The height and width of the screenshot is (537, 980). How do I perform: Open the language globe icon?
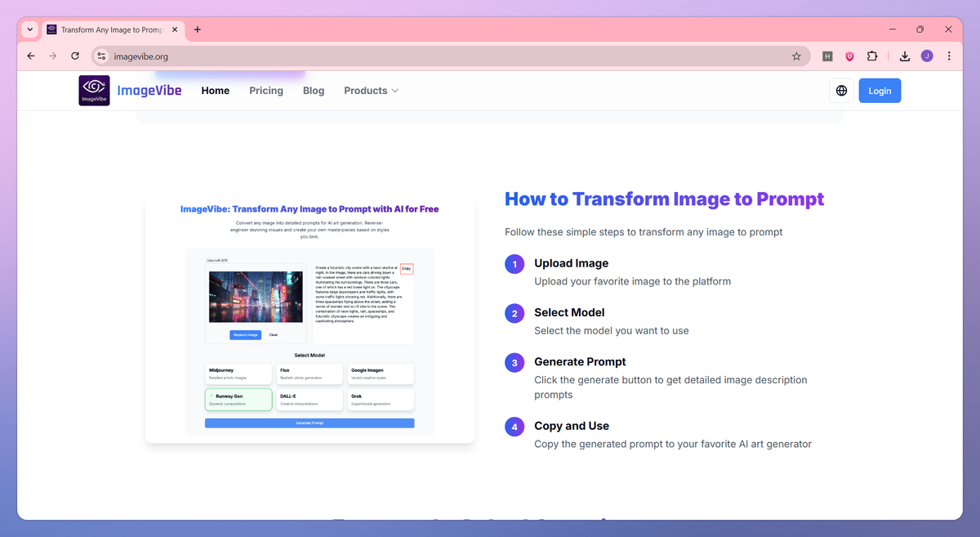841,90
